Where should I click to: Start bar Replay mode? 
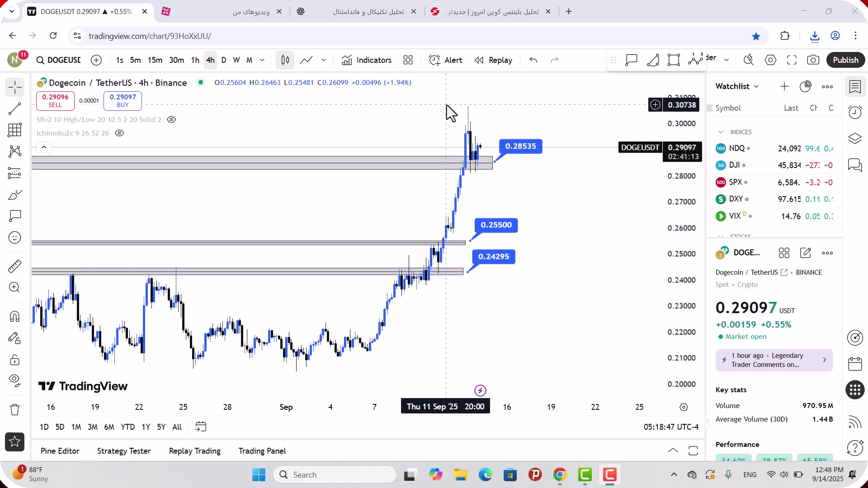[493, 60]
